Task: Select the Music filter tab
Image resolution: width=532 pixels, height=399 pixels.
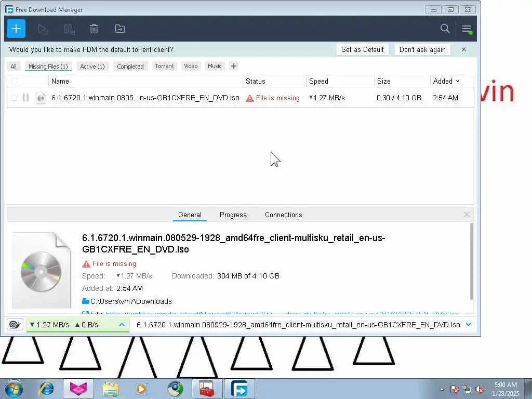Action: tap(215, 66)
